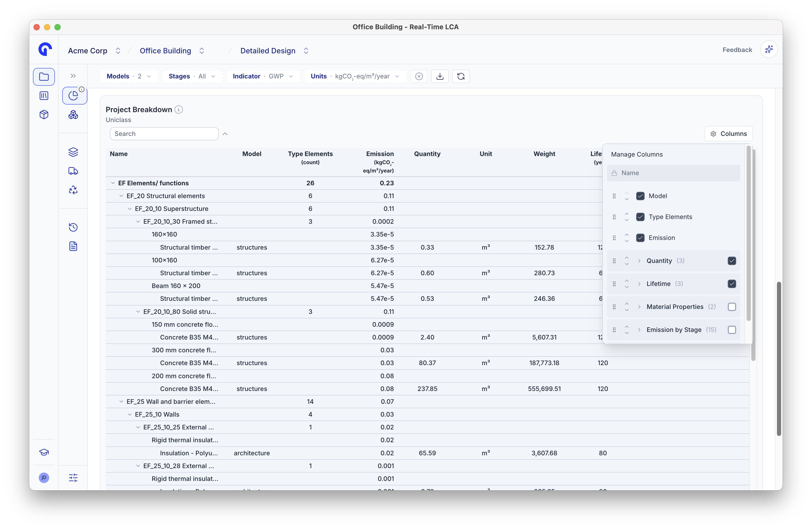Click the clear filters X icon
The width and height of the screenshot is (812, 529).
[419, 76]
